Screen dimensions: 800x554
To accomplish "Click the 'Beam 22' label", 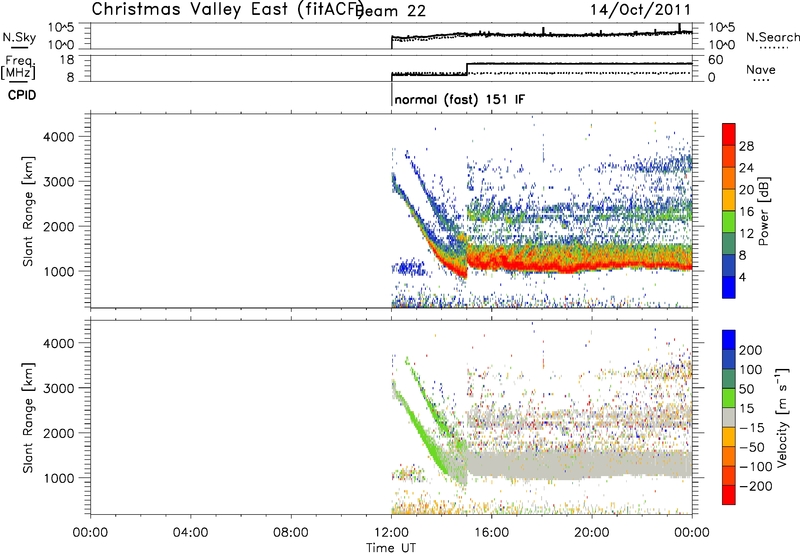I will tap(392, 11).
